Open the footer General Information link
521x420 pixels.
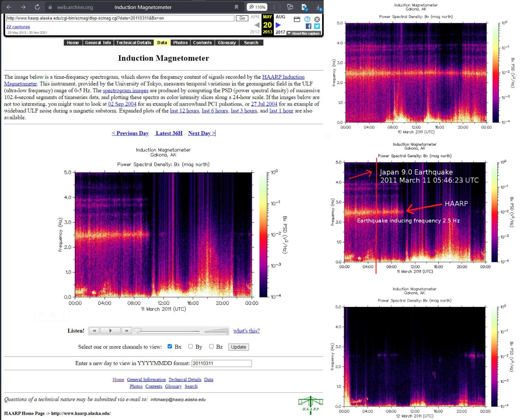146,380
